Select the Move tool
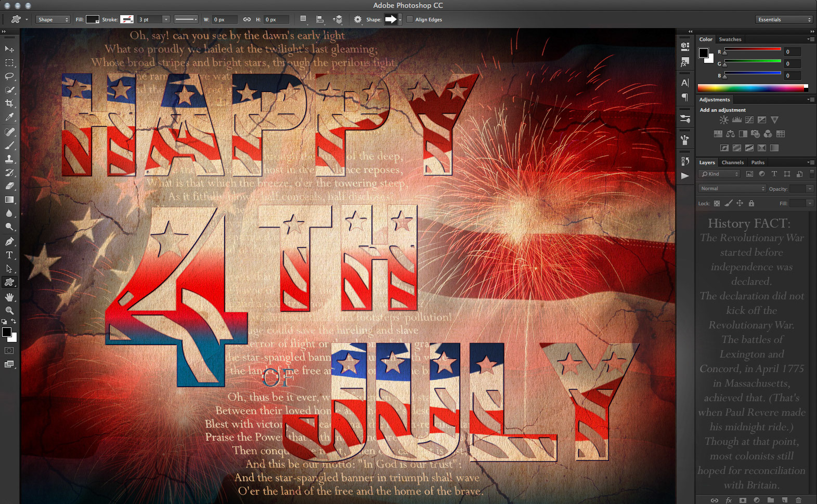The width and height of the screenshot is (817, 504). [9, 49]
